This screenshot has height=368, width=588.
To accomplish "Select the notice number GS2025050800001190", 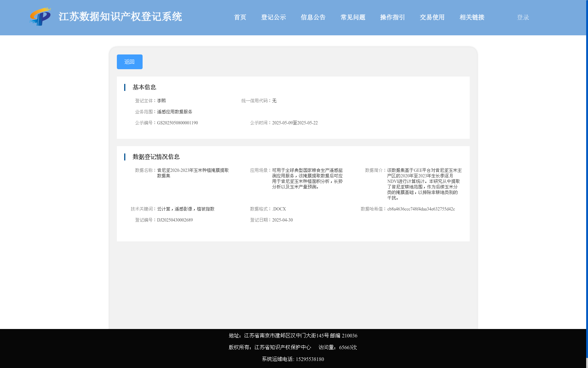I will pos(178,123).
